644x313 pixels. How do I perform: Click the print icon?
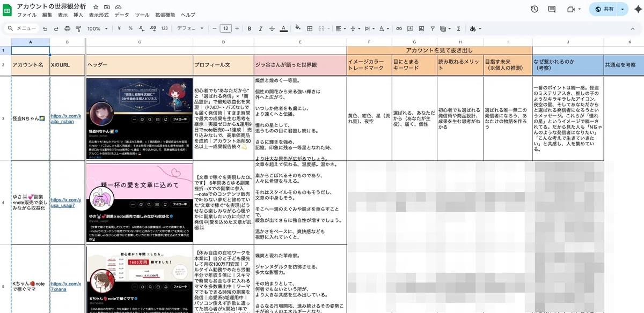pos(68,28)
